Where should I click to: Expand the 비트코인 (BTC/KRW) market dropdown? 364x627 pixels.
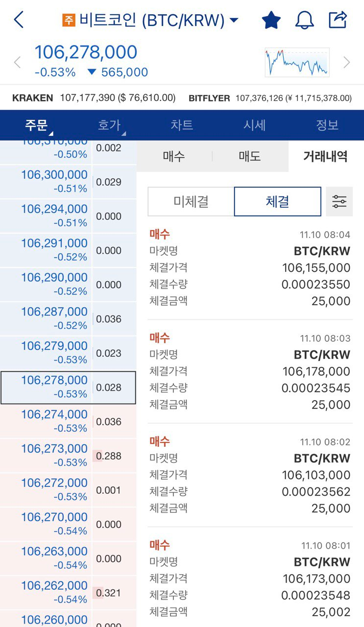click(150, 20)
